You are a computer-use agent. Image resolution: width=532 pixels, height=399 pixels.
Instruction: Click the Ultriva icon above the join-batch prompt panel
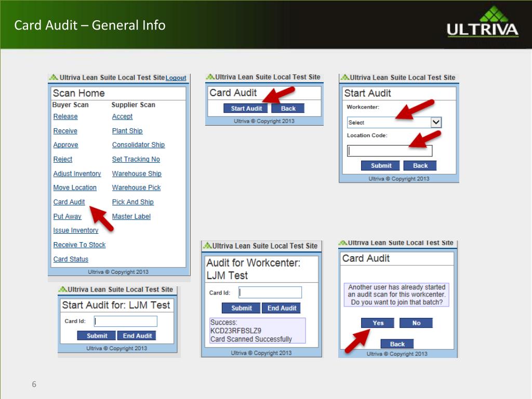[x=343, y=243]
